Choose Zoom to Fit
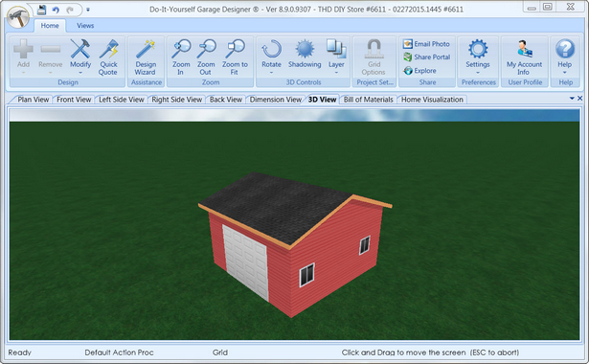Screen dimensions: 589x364 click(235, 57)
